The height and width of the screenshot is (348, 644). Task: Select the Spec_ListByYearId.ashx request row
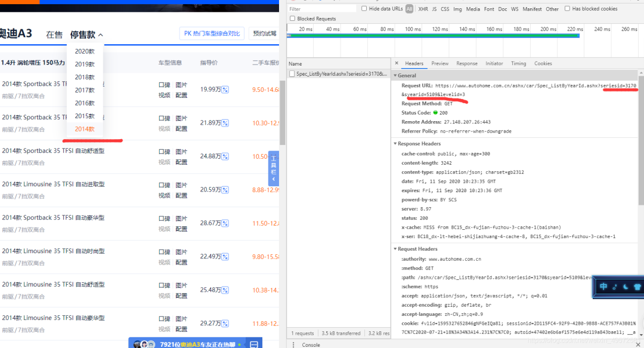[x=339, y=74]
